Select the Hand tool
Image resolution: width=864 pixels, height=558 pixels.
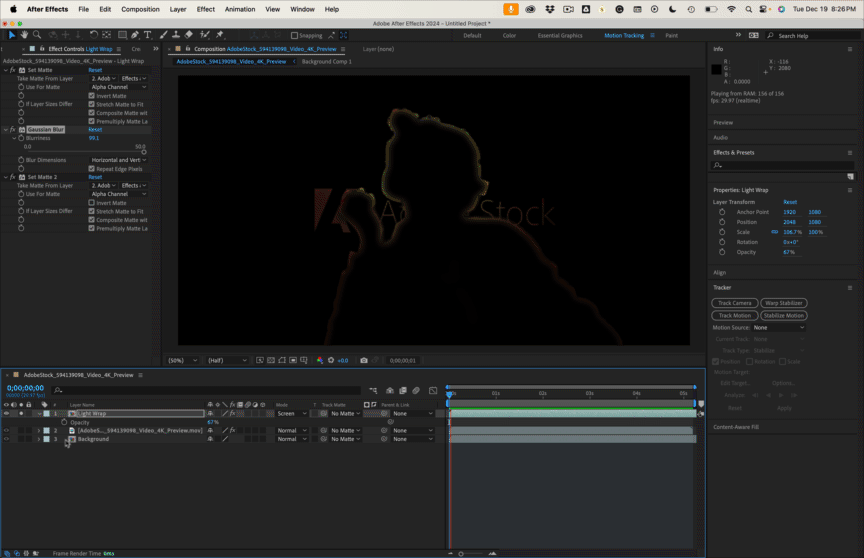click(24, 35)
